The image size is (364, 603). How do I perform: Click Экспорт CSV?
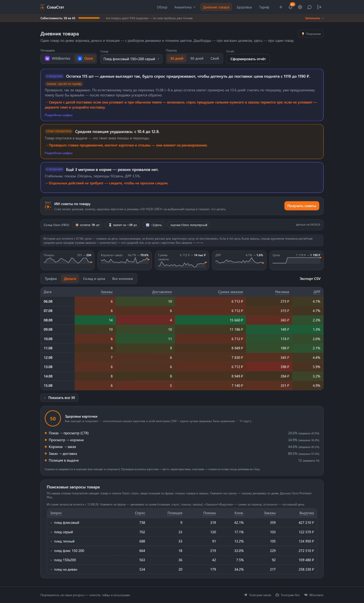(310, 279)
